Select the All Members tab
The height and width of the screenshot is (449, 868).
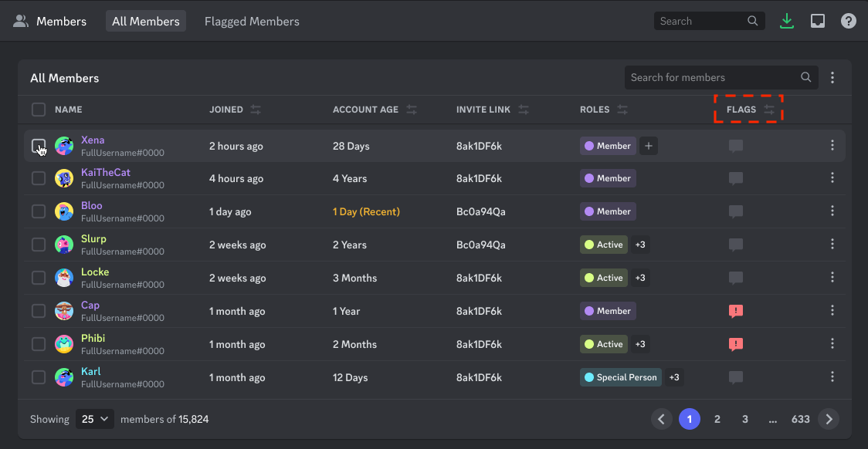[x=145, y=21]
